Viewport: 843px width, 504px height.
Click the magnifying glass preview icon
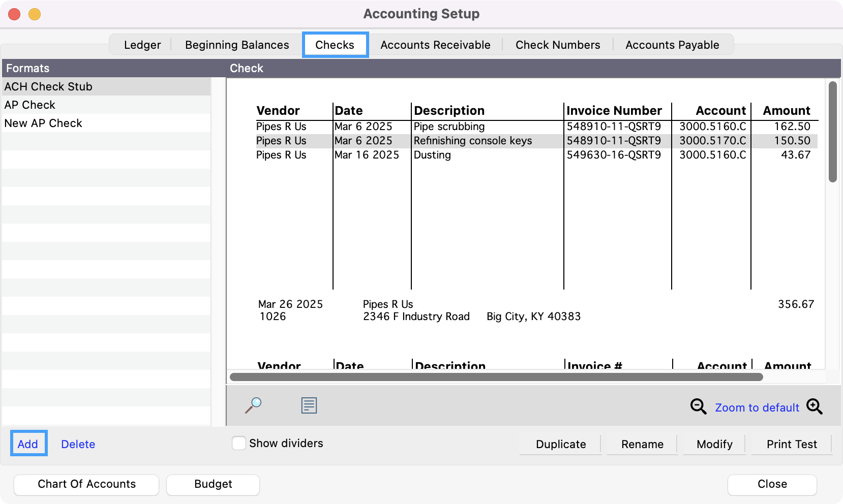253,405
